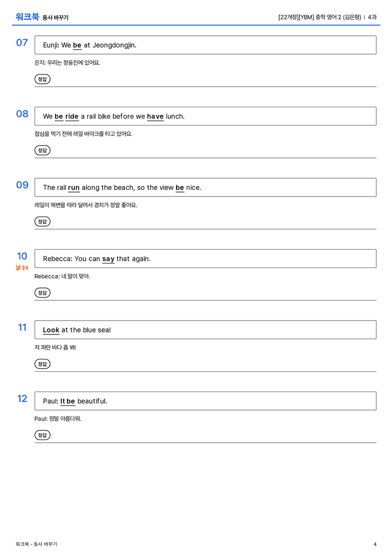Image resolution: width=392 pixels, height=555 pixels.
Task: Click the header text 동사 바꾸기
Action: 56,17
